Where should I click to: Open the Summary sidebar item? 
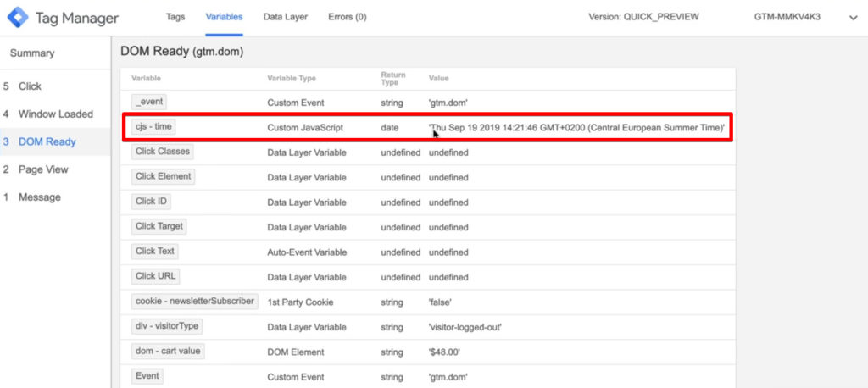pos(32,53)
